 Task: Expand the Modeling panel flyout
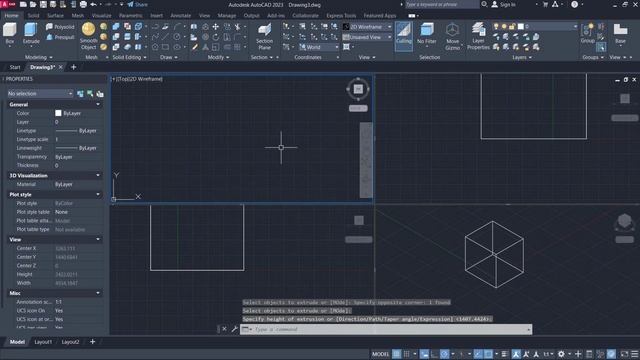tap(38, 58)
